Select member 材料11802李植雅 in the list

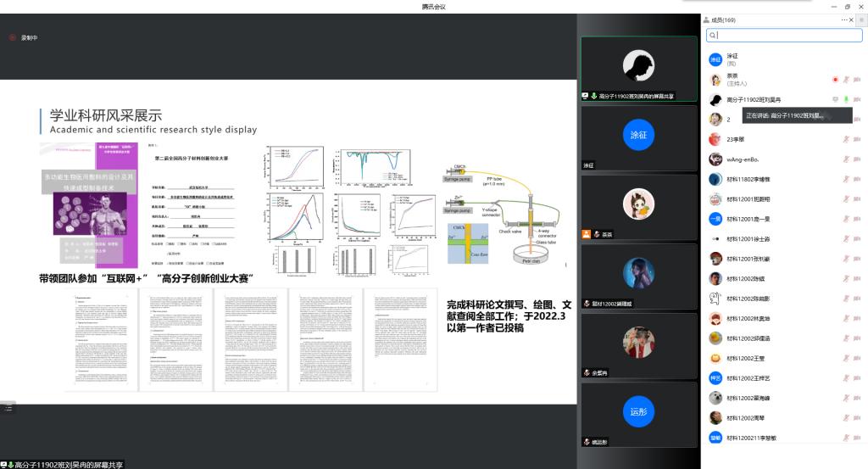(748, 179)
